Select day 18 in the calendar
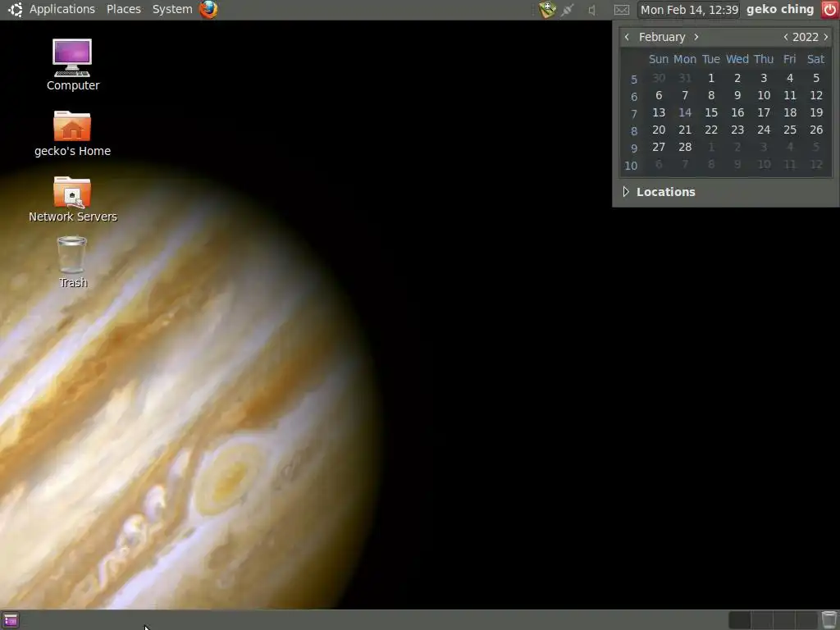The height and width of the screenshot is (630, 840). tap(790, 112)
